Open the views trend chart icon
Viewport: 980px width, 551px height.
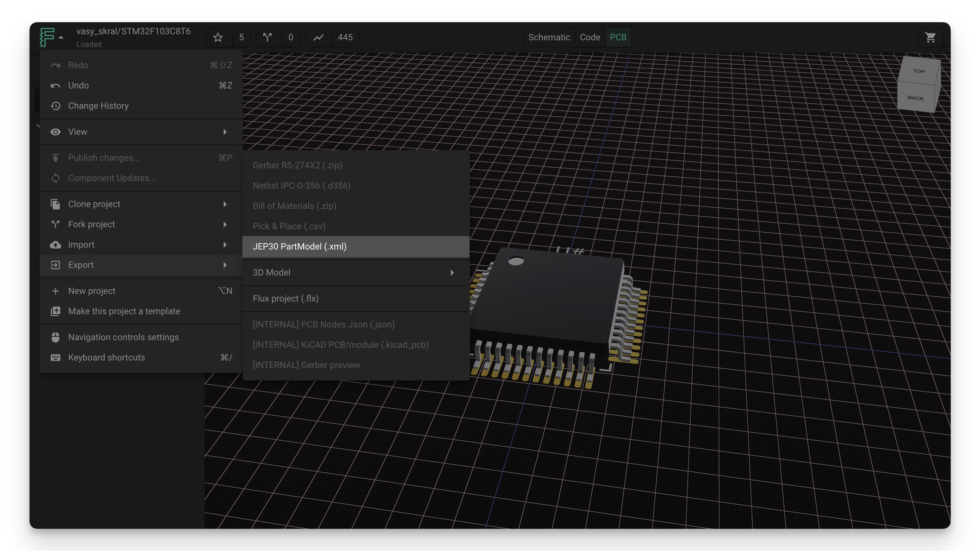point(319,37)
